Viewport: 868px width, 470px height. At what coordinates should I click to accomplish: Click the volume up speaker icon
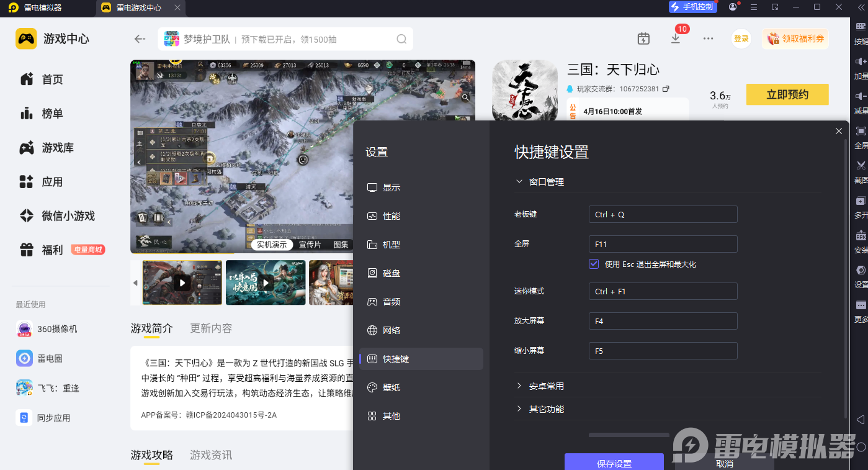coord(861,61)
